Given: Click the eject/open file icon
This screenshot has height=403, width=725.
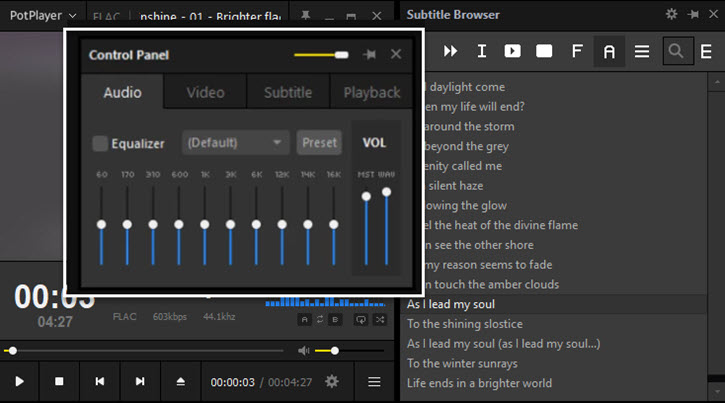Looking at the screenshot, I should pyautogui.click(x=181, y=382).
